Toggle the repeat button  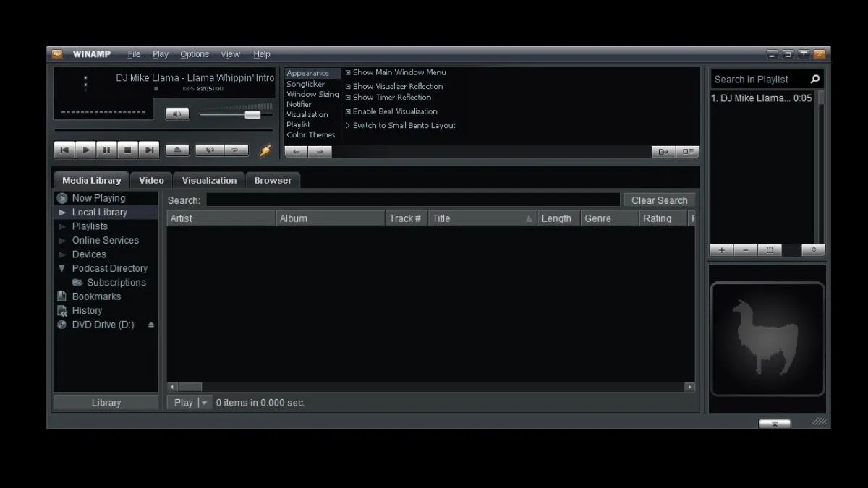(x=236, y=150)
